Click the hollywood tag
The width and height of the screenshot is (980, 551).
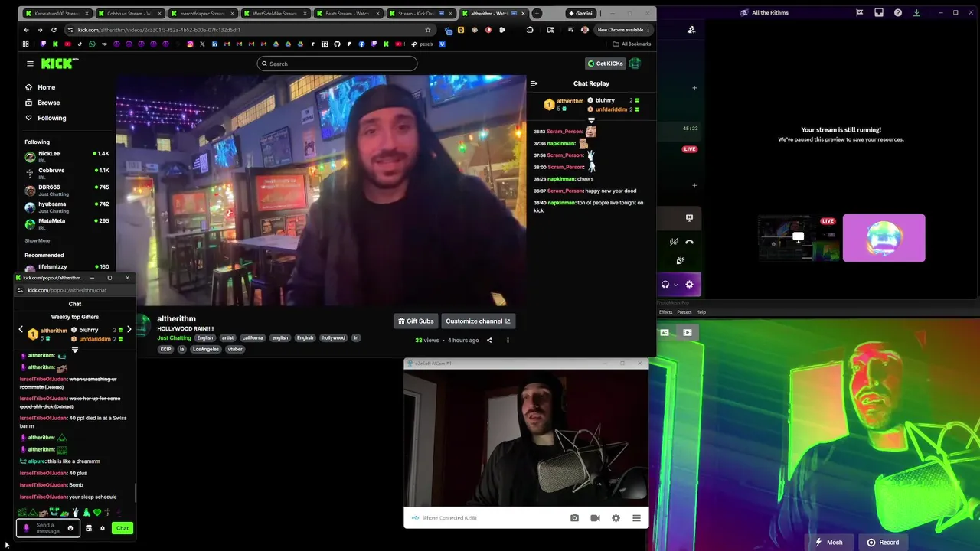coord(333,337)
